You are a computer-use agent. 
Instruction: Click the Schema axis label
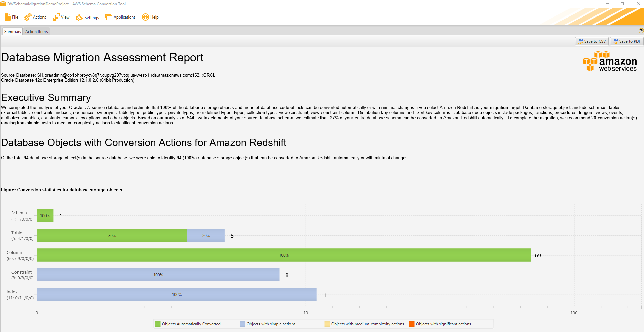(22, 216)
